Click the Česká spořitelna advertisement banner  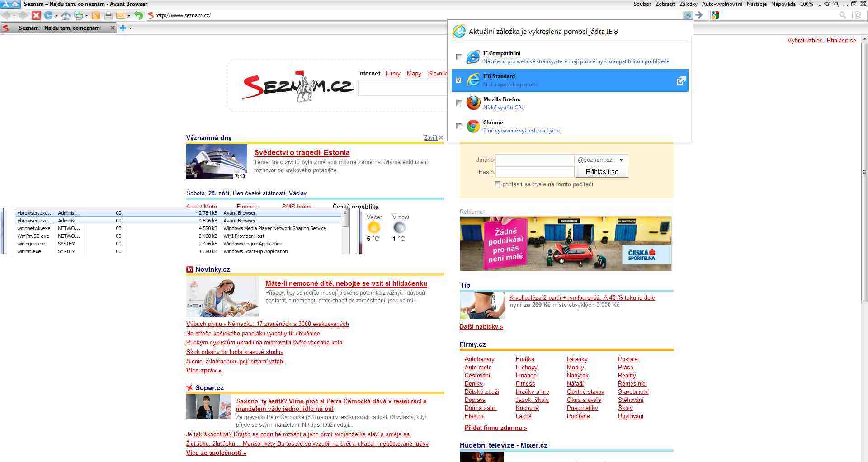pyautogui.click(x=566, y=244)
